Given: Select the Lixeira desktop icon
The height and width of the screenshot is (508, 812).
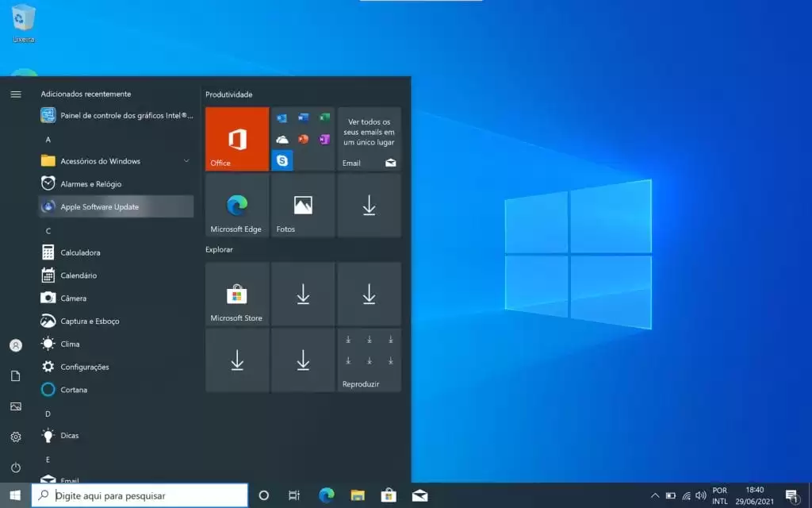Looking at the screenshot, I should tap(23, 24).
